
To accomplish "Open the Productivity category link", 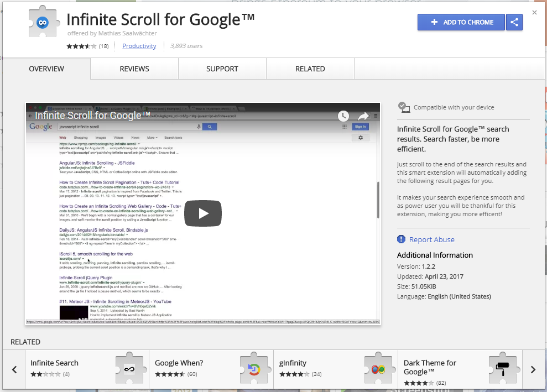I will 139,46.
